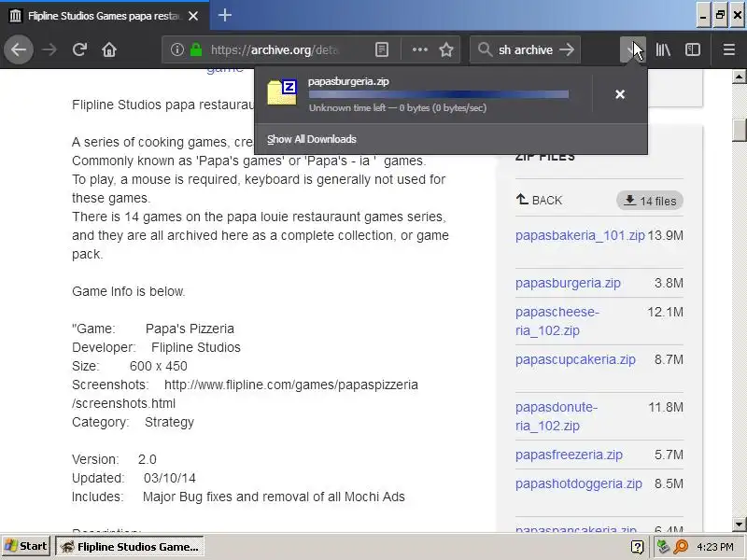Cancel the papasburgeria.zip download
The width and height of the screenshot is (747, 560).
tap(620, 94)
